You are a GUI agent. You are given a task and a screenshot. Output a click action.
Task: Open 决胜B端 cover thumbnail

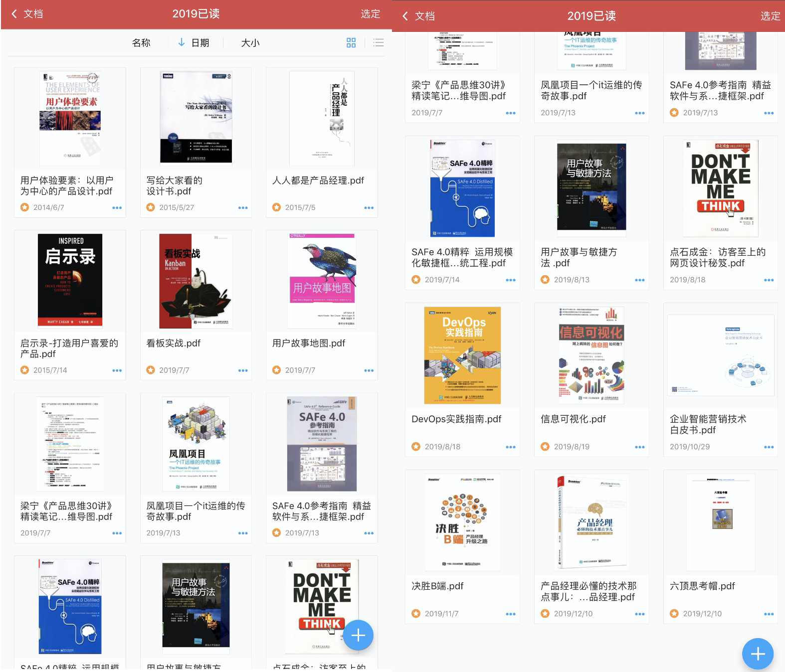(x=462, y=522)
